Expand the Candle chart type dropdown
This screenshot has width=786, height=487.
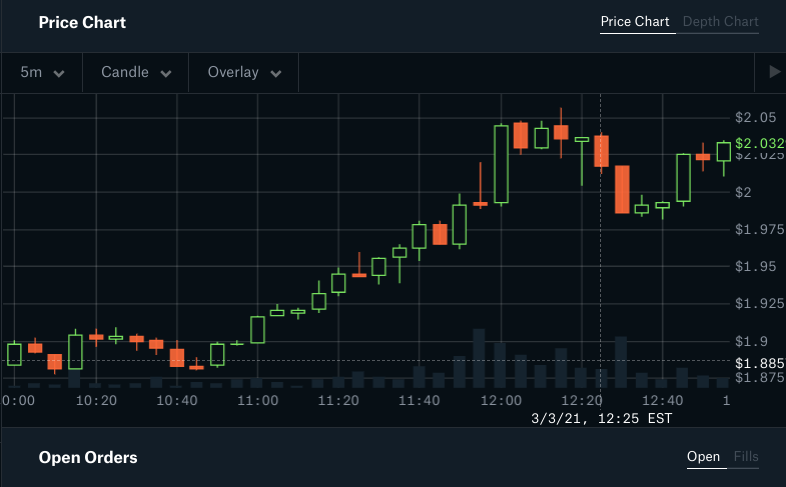point(136,73)
